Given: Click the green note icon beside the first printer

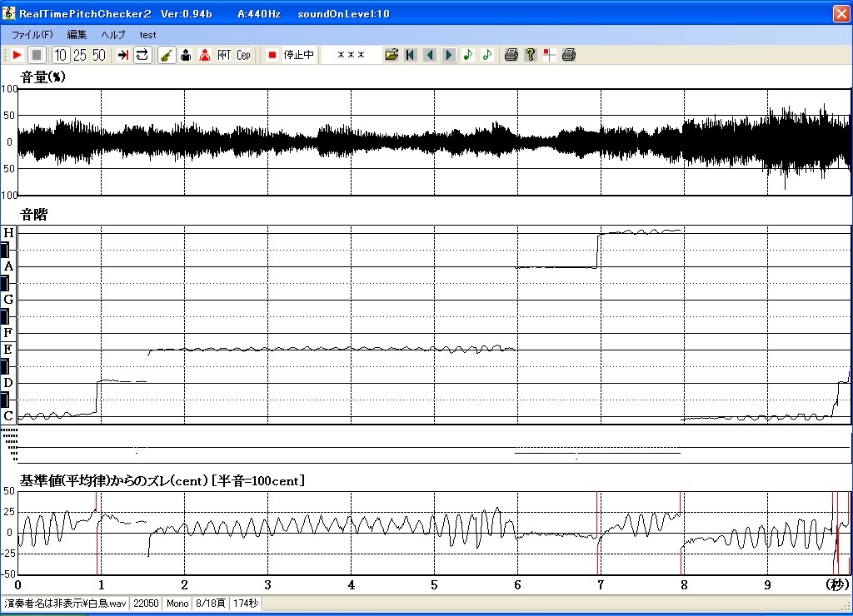Looking at the screenshot, I should pos(486,55).
